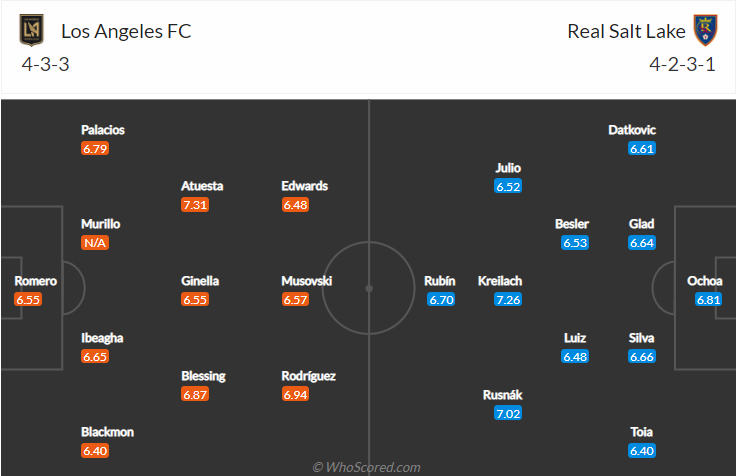Viewport: 736px width, 476px height.
Task: Click the Los Angeles FC crest logo
Action: pyautogui.click(x=31, y=30)
